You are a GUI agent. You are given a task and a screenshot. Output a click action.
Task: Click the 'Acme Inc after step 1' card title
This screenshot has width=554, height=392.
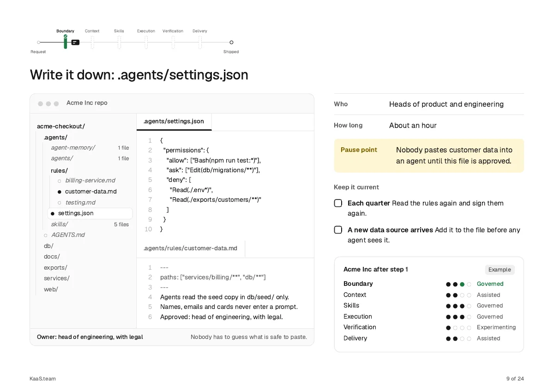point(375,270)
